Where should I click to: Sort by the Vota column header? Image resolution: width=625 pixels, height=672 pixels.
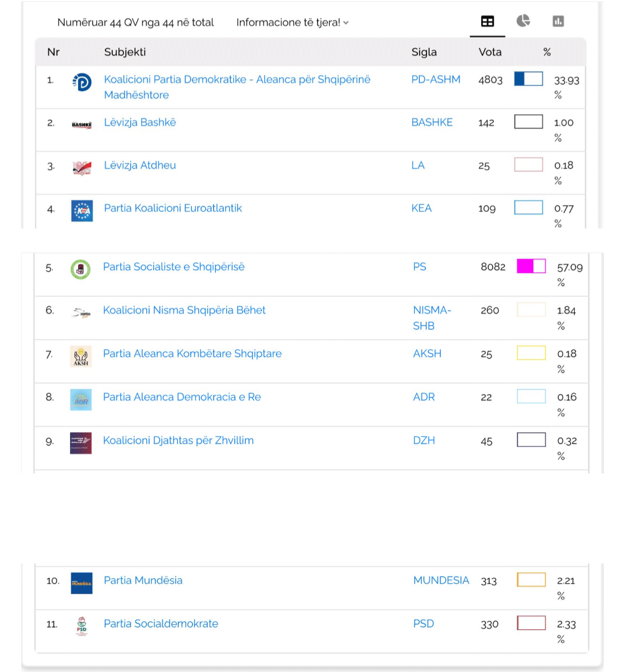(490, 52)
